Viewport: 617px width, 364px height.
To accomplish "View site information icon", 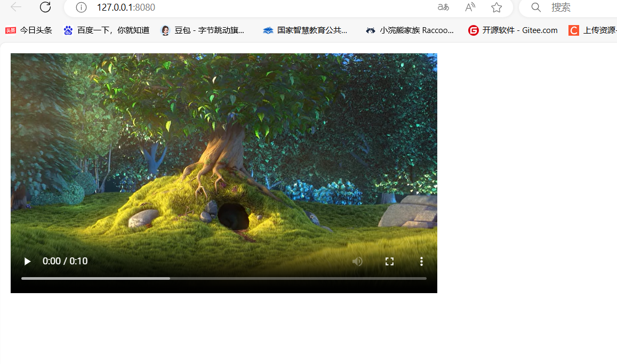I will [x=81, y=7].
